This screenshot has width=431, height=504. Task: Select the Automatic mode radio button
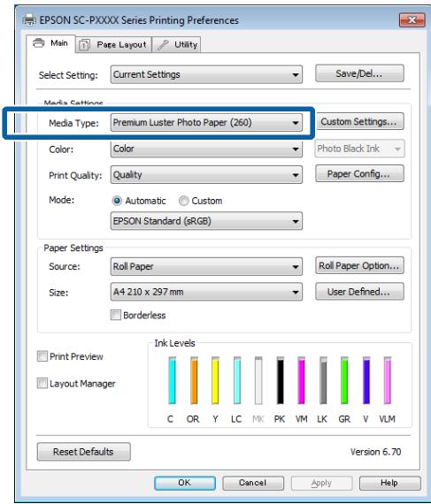139,201
